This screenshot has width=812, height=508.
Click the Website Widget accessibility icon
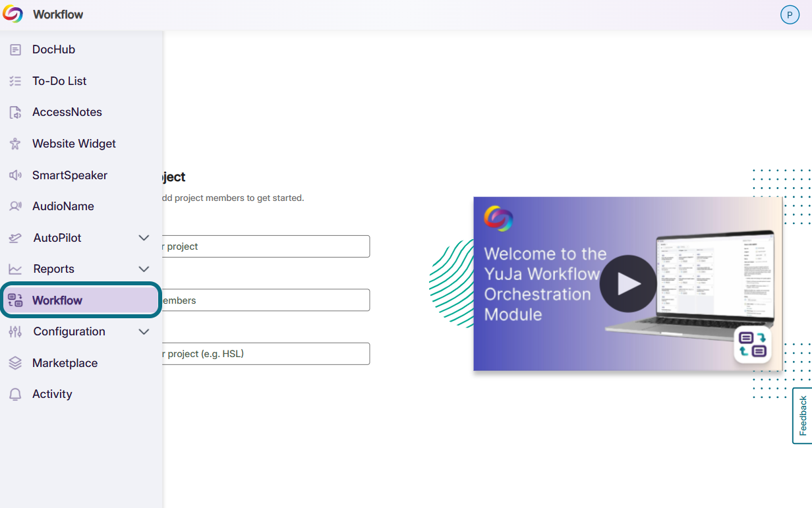pyautogui.click(x=15, y=144)
